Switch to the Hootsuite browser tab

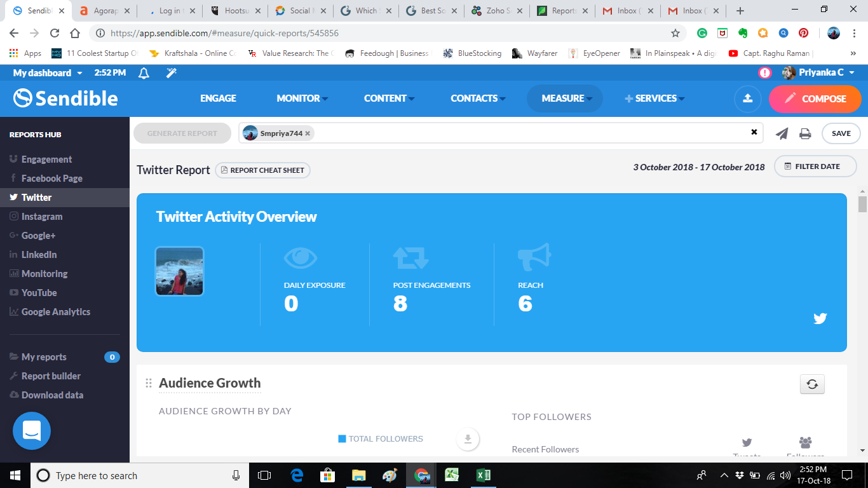(234, 11)
